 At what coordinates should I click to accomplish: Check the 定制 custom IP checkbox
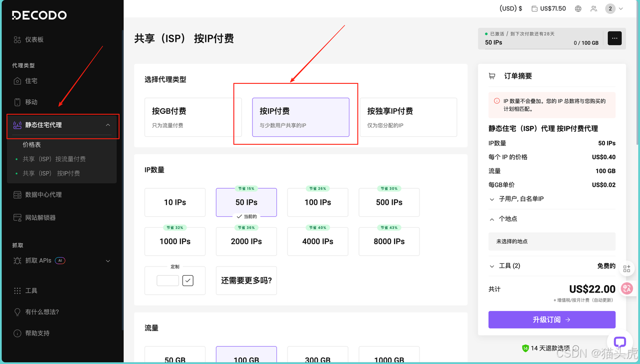click(187, 280)
